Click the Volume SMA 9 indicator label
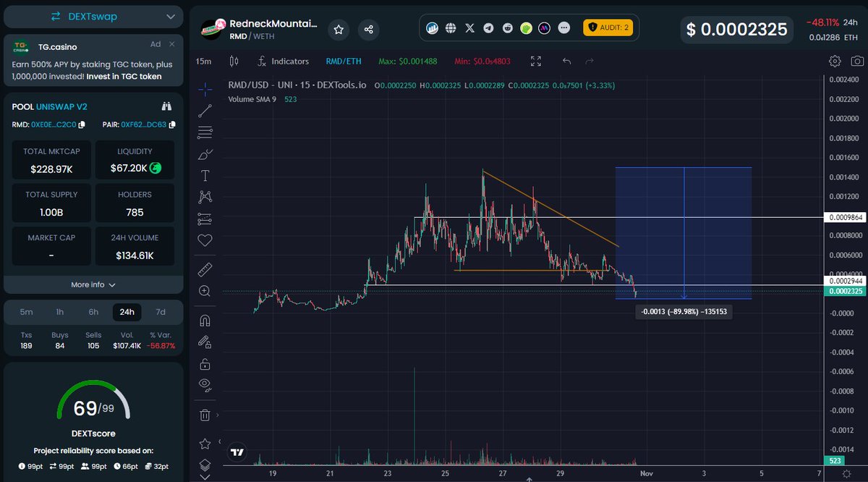868x482 pixels. point(252,99)
